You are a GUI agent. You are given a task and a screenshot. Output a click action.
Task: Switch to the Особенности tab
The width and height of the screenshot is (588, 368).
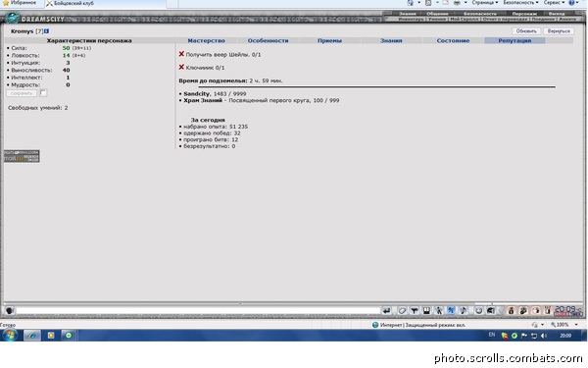pos(268,40)
